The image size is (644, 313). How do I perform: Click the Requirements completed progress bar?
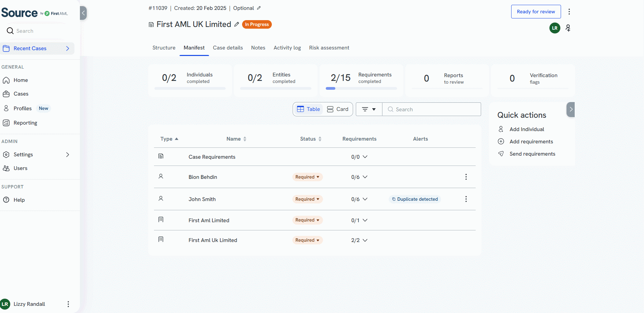pyautogui.click(x=361, y=88)
